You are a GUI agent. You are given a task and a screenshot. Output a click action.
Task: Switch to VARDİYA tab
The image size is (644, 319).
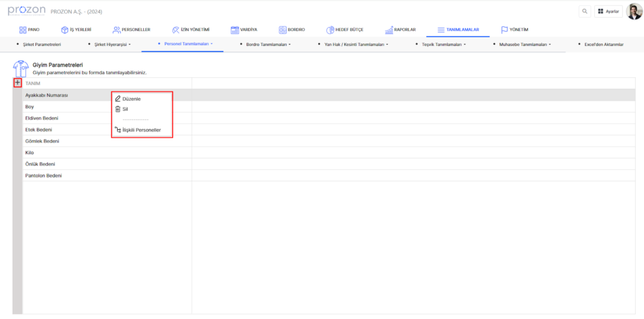coord(244,30)
